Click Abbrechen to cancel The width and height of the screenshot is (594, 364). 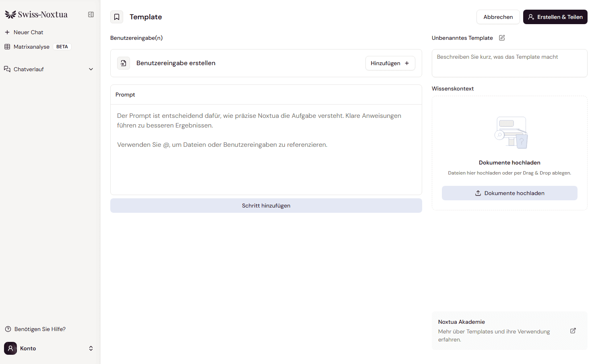pyautogui.click(x=498, y=17)
